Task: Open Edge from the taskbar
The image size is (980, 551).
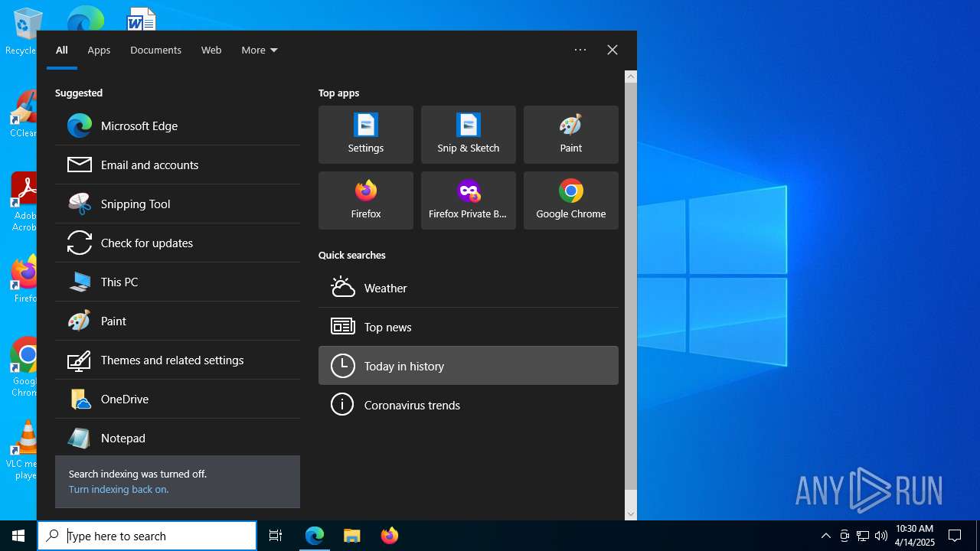Action: pyautogui.click(x=315, y=536)
